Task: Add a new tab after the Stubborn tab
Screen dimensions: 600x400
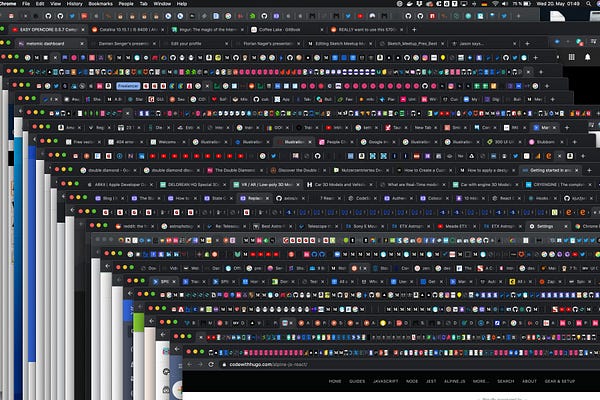Action: tap(574, 142)
